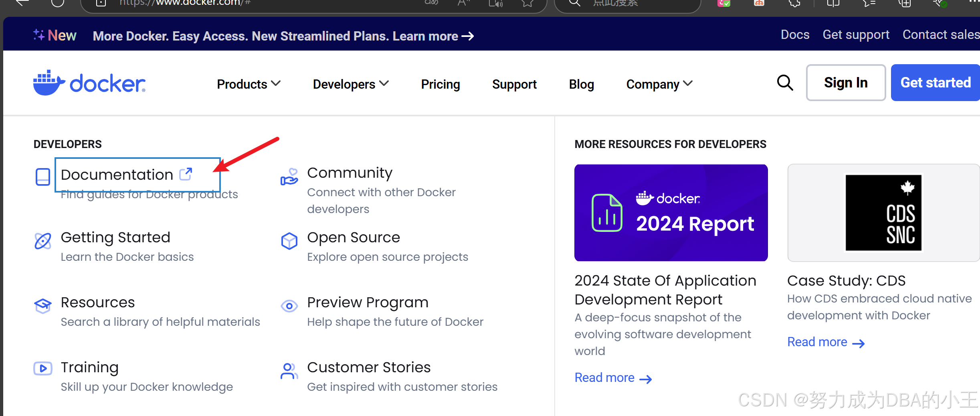The height and width of the screenshot is (416, 980).
Task: Click Get support in top banner
Action: tap(856, 34)
